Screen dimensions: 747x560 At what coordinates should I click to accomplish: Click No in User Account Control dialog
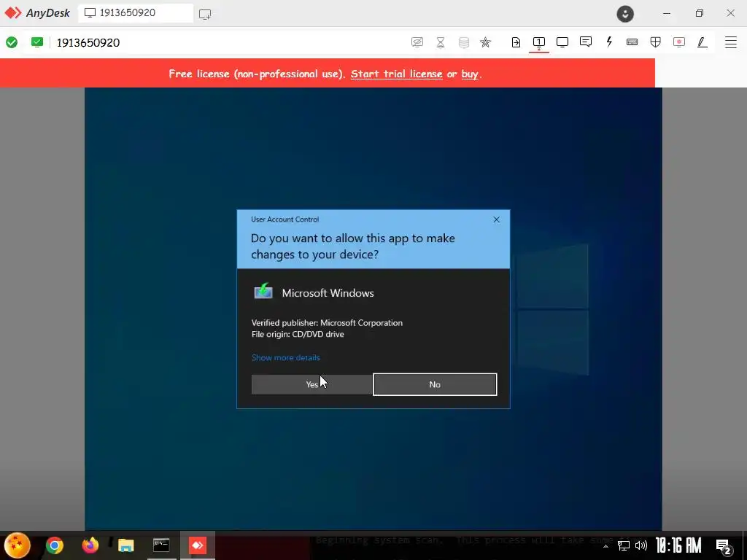(x=435, y=384)
